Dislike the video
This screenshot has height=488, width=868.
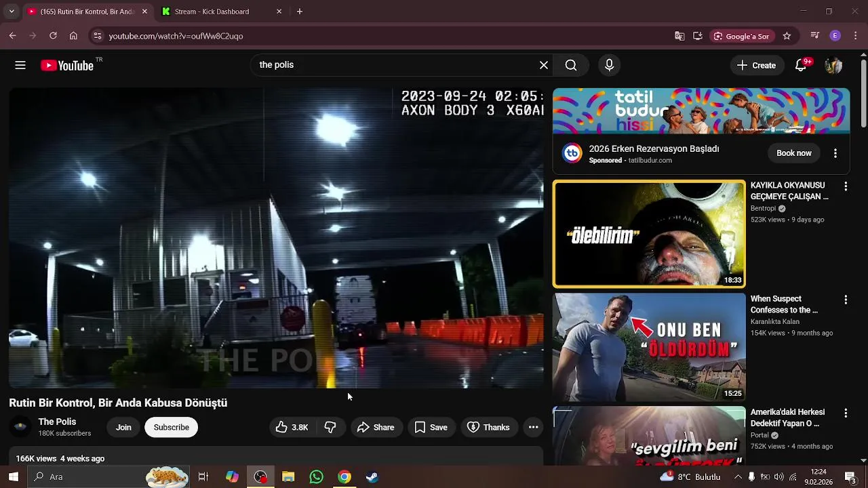point(330,427)
